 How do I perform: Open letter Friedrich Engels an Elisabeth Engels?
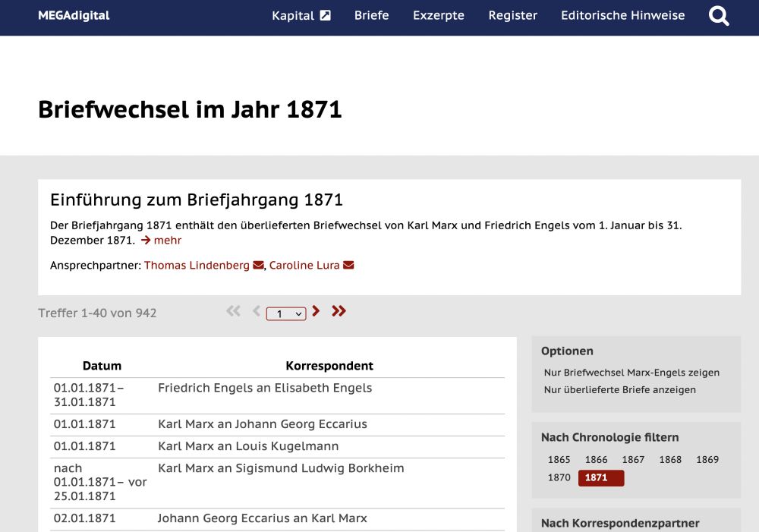265,389
